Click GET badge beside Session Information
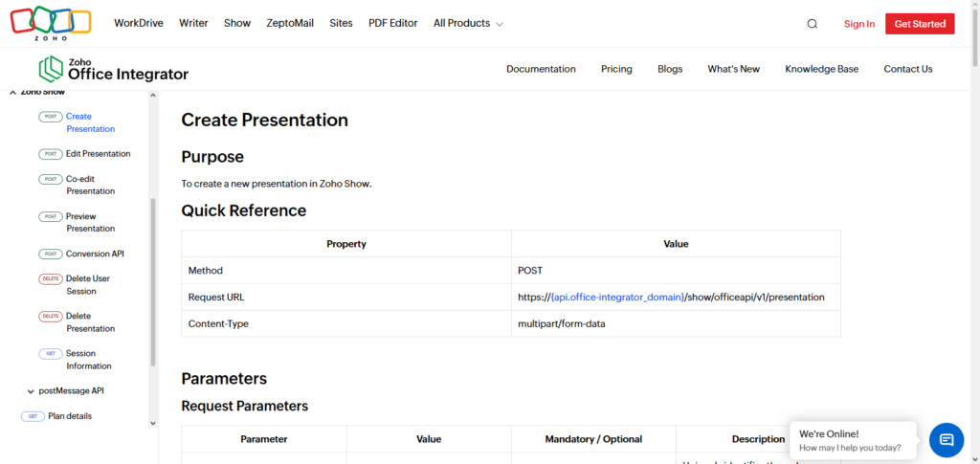 pyautogui.click(x=51, y=353)
